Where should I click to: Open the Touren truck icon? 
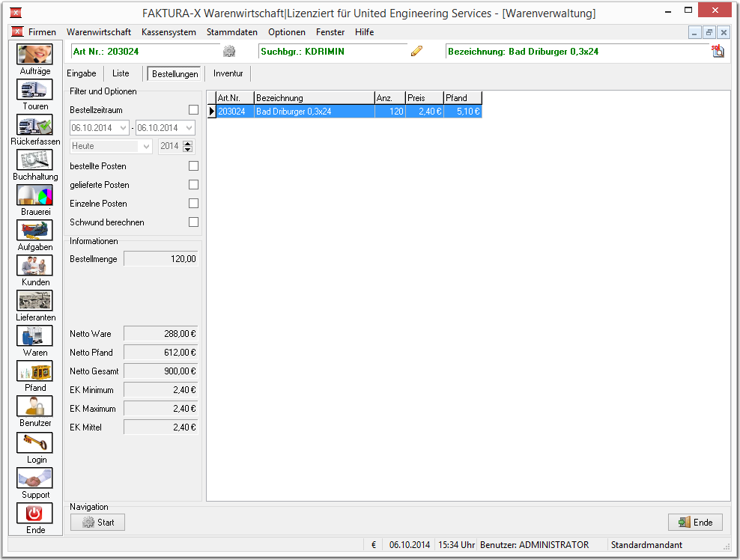pyautogui.click(x=34, y=89)
